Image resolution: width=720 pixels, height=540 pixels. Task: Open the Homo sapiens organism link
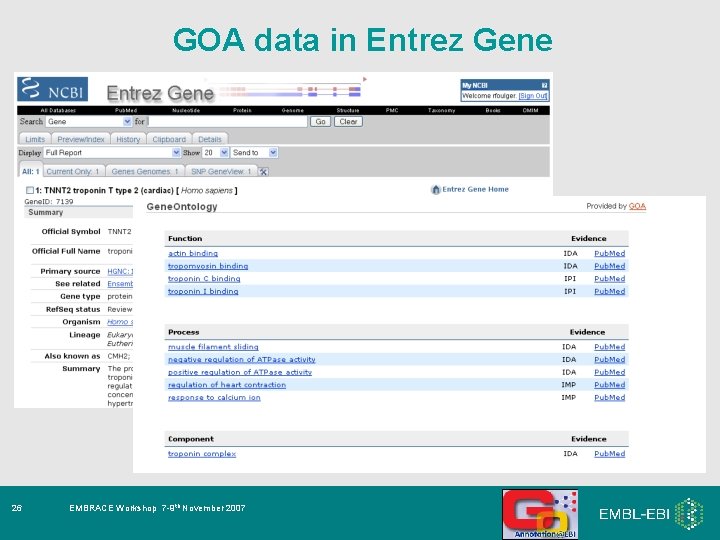click(x=120, y=322)
